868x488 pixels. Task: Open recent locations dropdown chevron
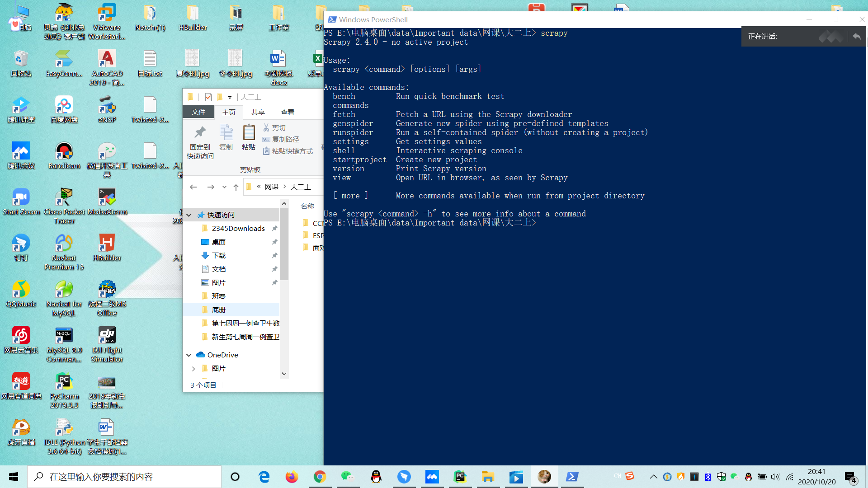click(x=224, y=187)
